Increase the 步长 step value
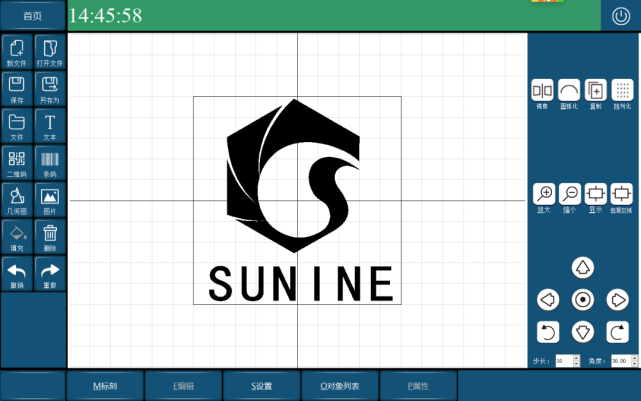The width and height of the screenshot is (641, 401). 576,358
